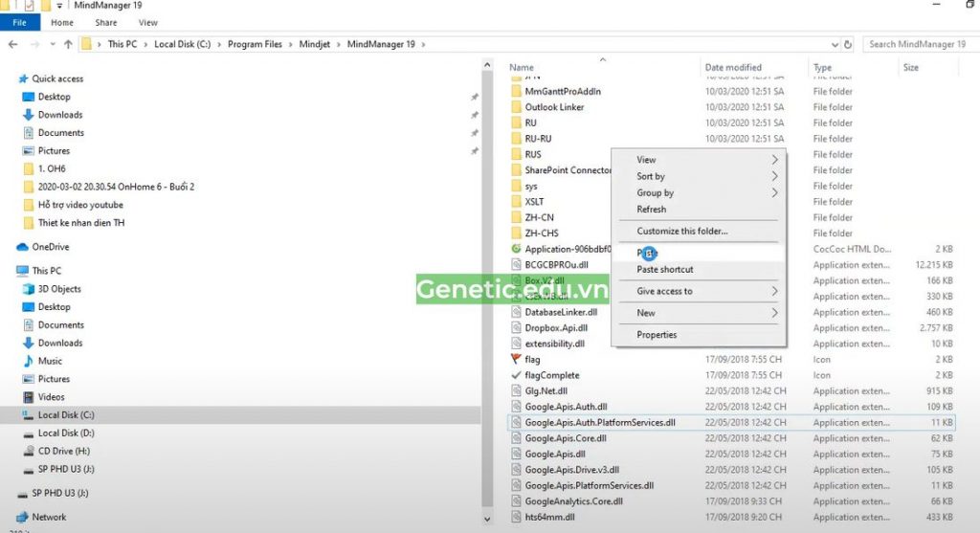Select the MmGanttProAddIn folder

(x=563, y=91)
